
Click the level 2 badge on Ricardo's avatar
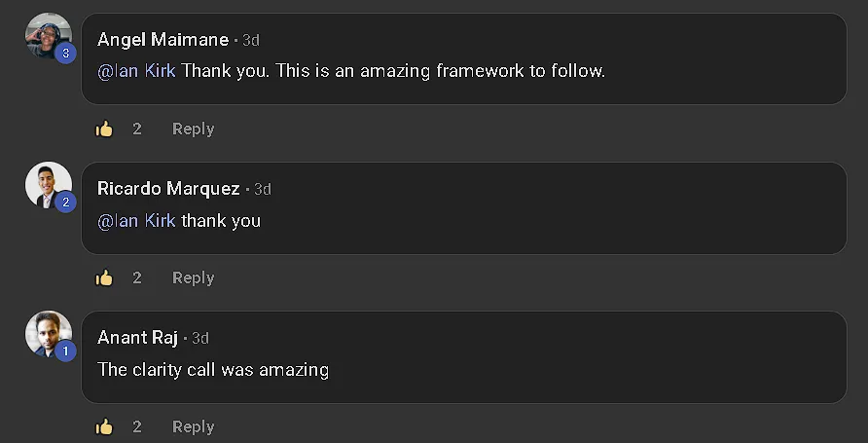tap(66, 203)
